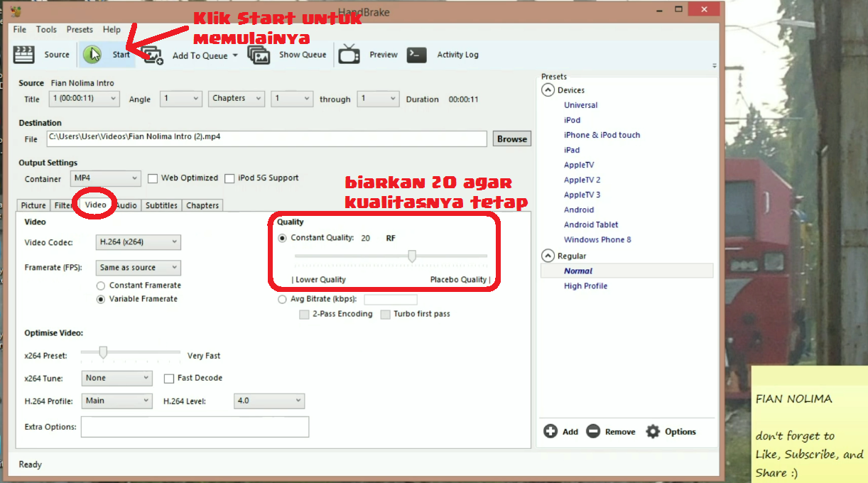Open Activity Log terminal icon
This screenshot has height=483, width=868.
tap(416, 55)
